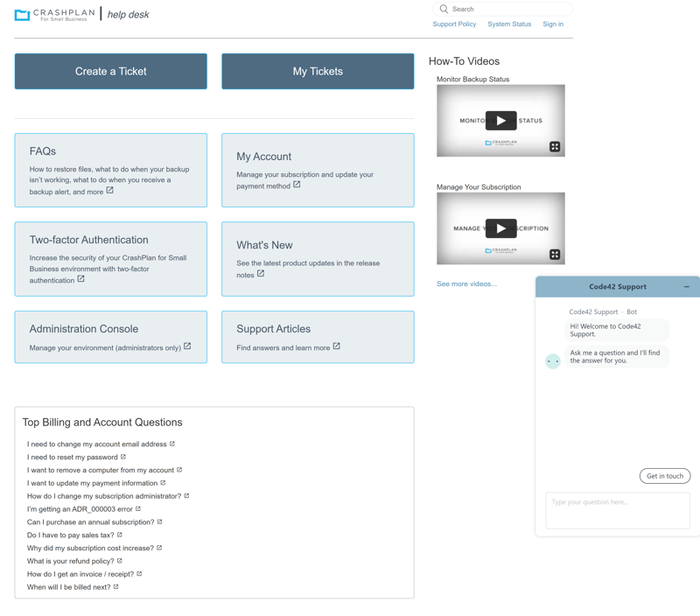Viewport: 700px width, 616px height.
Task: Open 'I need to change my account email address'
Action: pyautogui.click(x=97, y=444)
